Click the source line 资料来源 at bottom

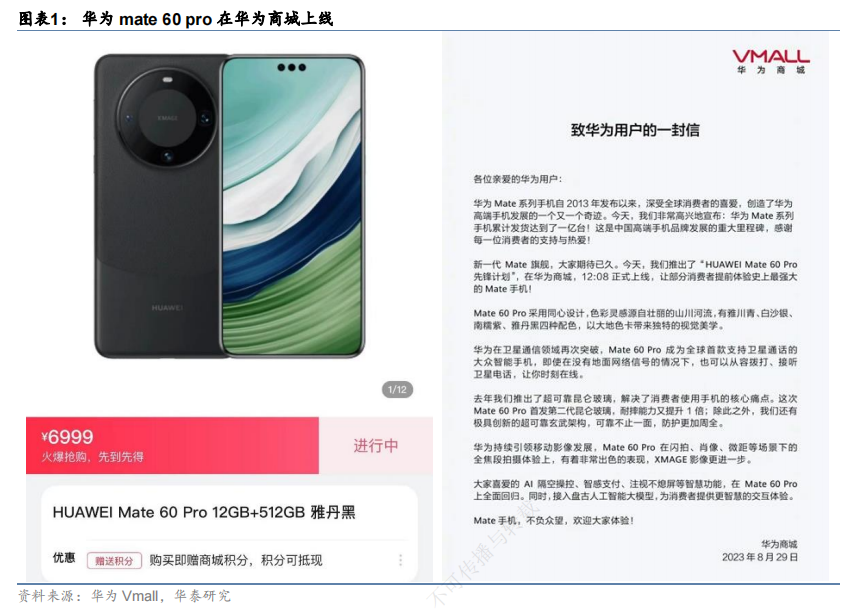coord(125,596)
